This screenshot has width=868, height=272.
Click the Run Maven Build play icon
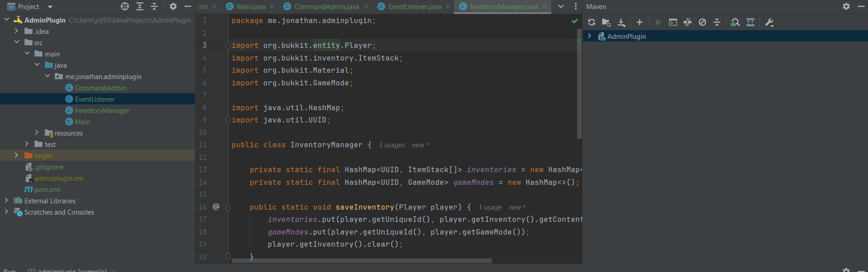(x=658, y=22)
